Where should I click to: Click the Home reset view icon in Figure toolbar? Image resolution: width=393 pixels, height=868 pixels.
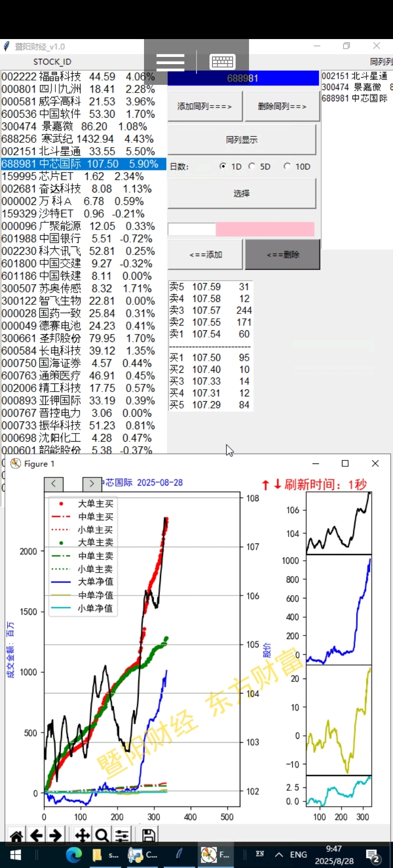16,836
